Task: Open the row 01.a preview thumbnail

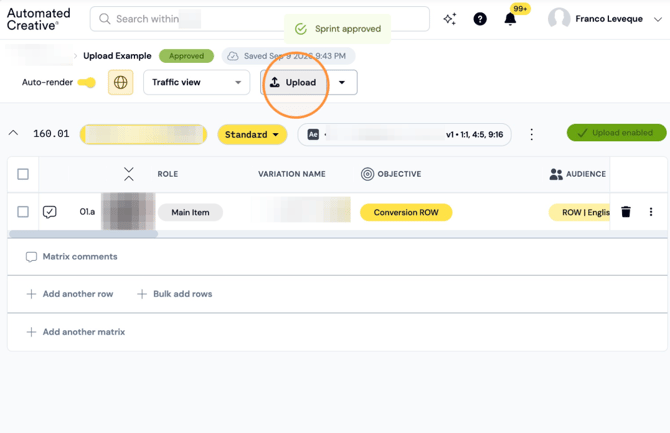Action: tap(128, 211)
